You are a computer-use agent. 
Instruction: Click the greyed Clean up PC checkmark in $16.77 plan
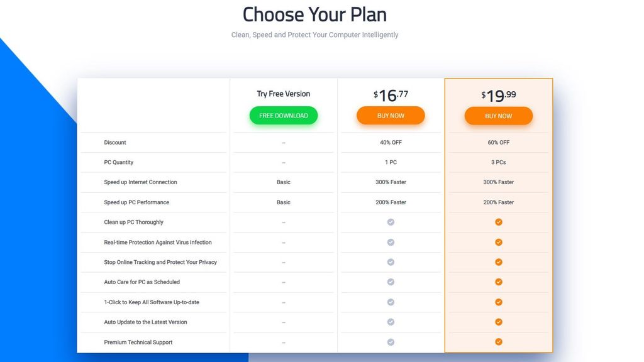(x=391, y=222)
